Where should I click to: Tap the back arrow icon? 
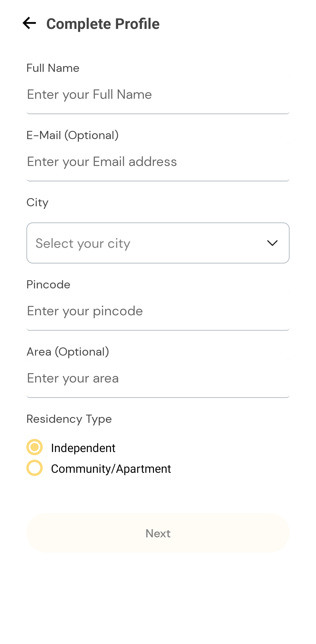coord(29,23)
